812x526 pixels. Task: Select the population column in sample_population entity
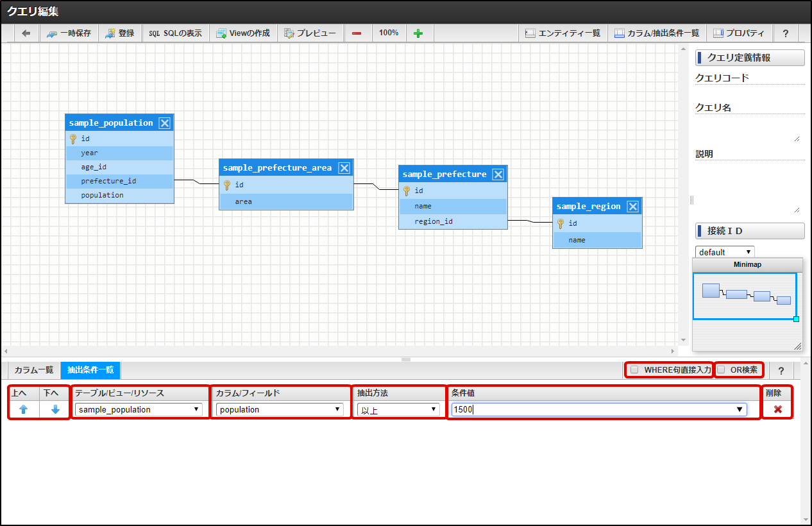pyautogui.click(x=120, y=195)
